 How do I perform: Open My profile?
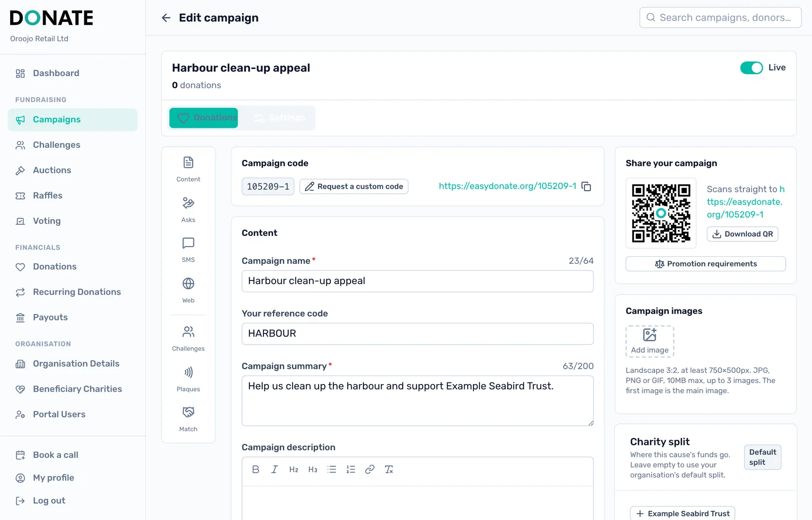pyautogui.click(x=73, y=478)
